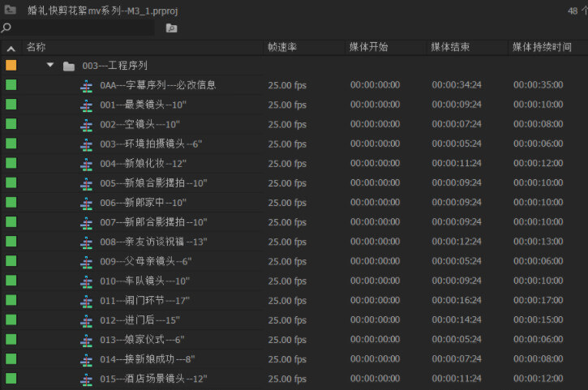Click frame rate of 0AA---字幕序列 row
This screenshot has height=390, width=588.
pyautogui.click(x=287, y=85)
